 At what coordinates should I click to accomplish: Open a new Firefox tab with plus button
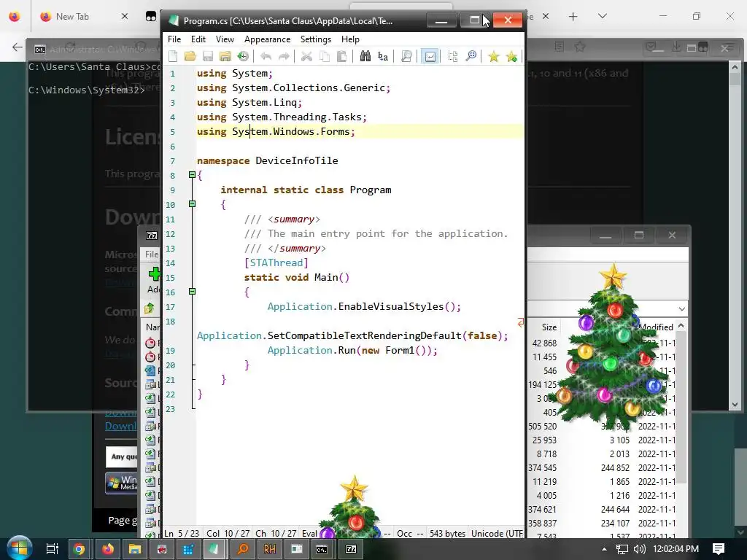pyautogui.click(x=573, y=17)
